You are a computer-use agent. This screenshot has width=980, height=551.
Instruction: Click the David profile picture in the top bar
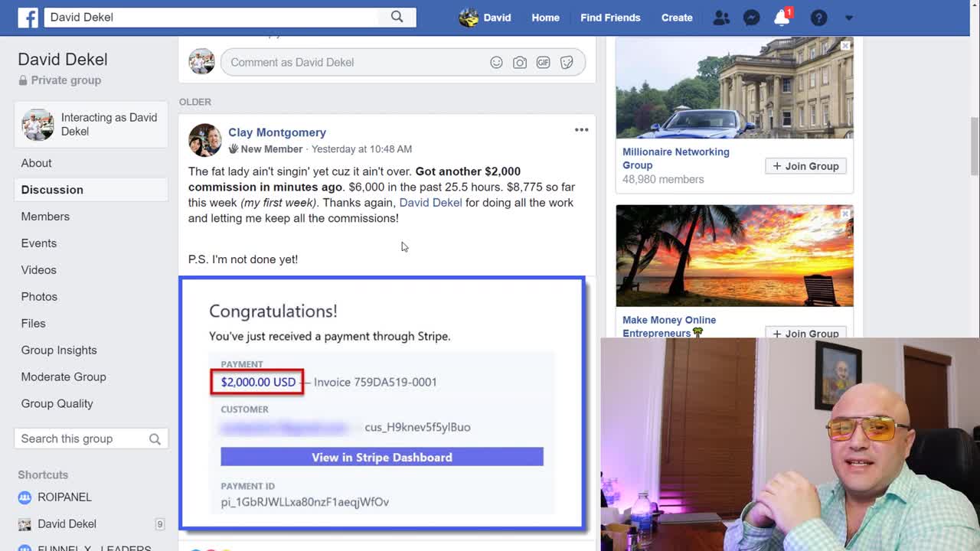point(469,17)
